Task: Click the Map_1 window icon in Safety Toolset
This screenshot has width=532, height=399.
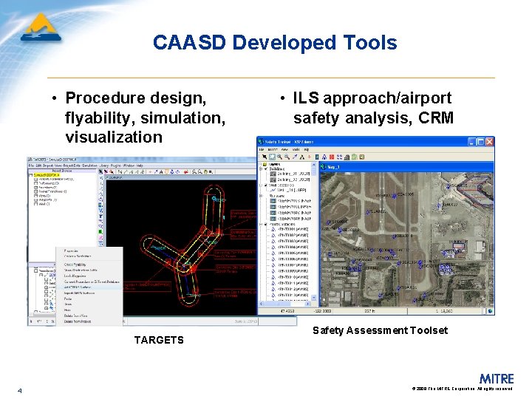Action: (324, 166)
